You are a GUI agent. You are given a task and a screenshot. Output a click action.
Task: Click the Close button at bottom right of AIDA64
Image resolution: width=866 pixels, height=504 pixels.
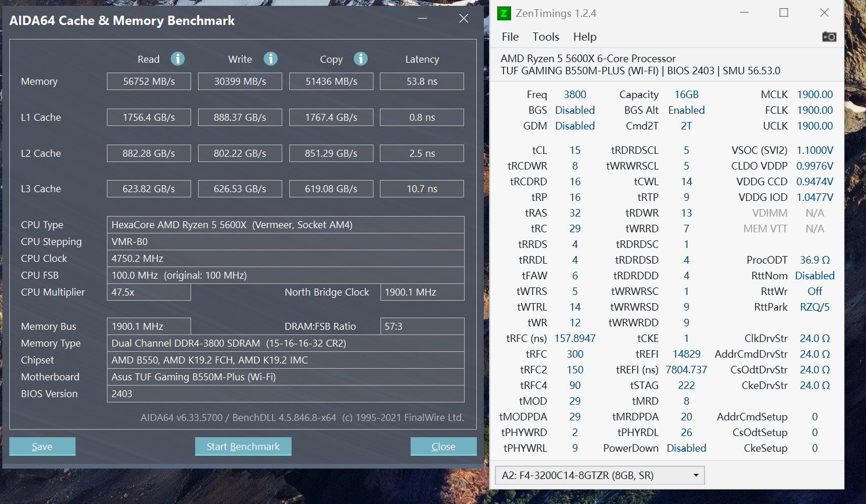pos(443,447)
